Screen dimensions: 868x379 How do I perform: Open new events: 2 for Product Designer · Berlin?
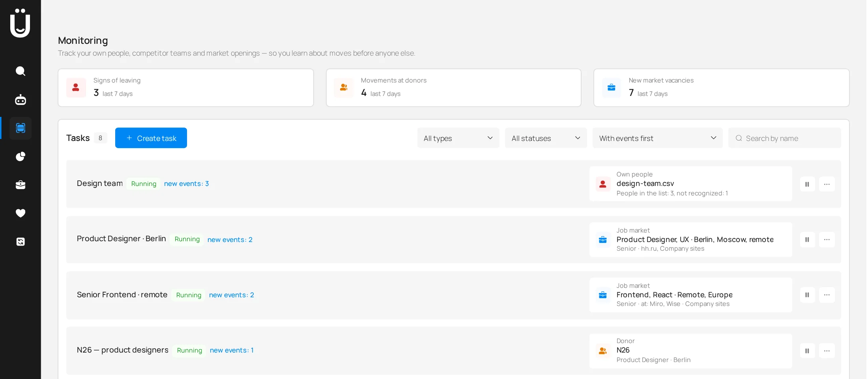(x=230, y=240)
